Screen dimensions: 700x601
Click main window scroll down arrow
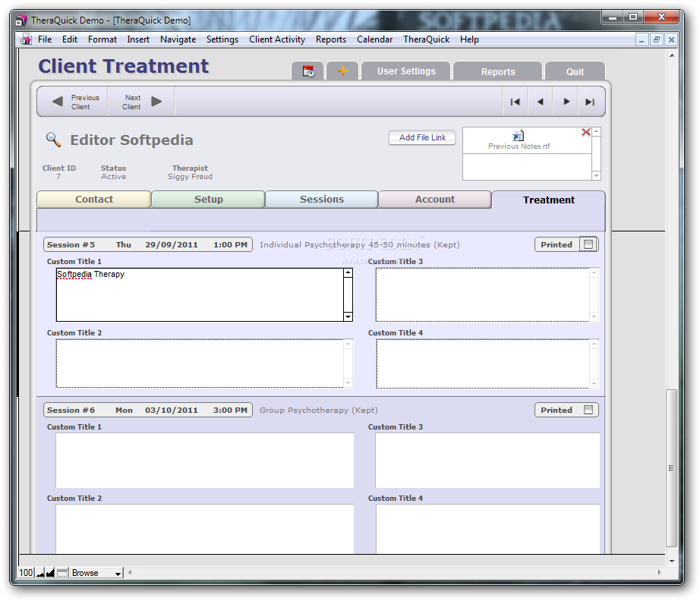tap(671, 562)
